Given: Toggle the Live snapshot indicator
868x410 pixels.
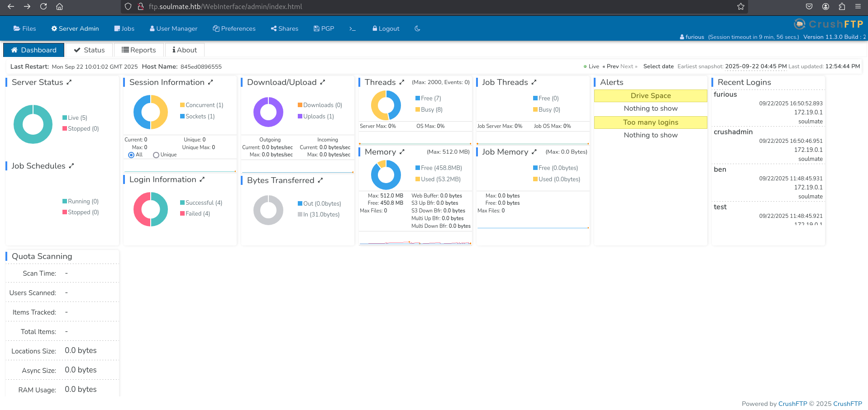Looking at the screenshot, I should pos(591,66).
